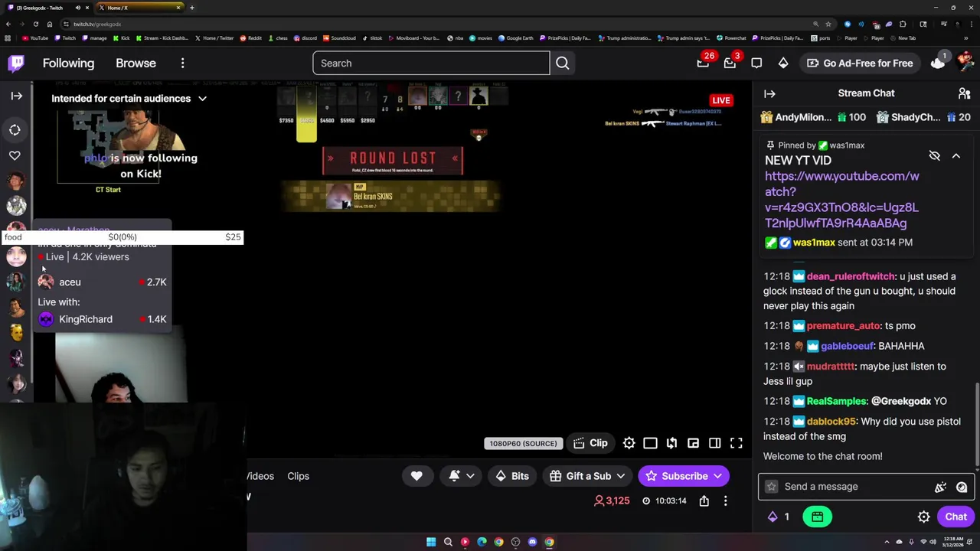Expand the Intended for certain audiences dropdown
The height and width of the screenshot is (551, 980).
[129, 99]
